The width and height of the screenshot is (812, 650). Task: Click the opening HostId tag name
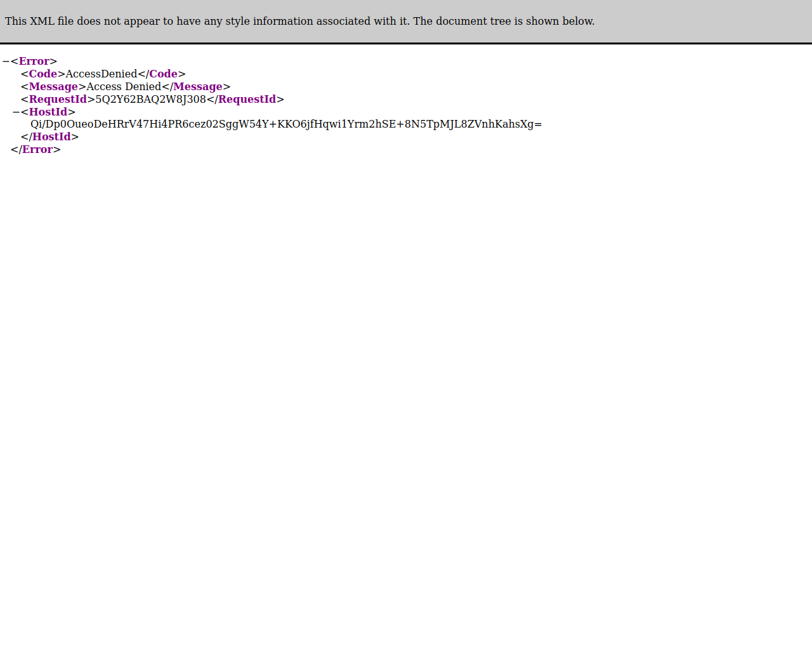pyautogui.click(x=48, y=112)
